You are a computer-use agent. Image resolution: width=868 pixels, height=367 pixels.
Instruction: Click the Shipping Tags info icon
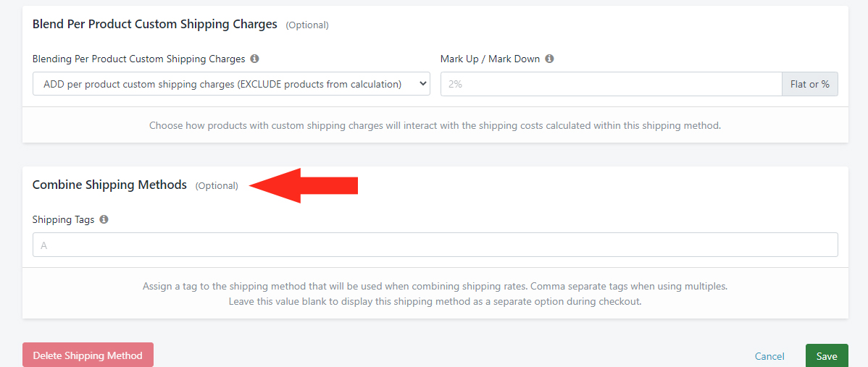[x=104, y=219]
